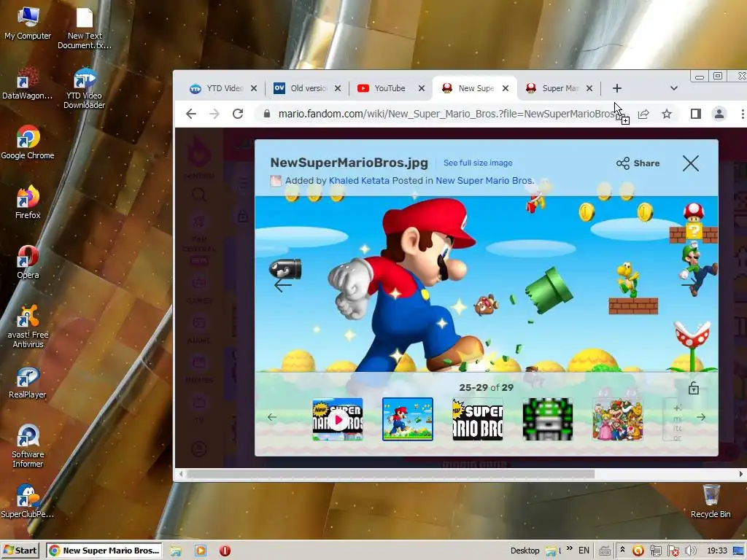Reload the current page

238,114
